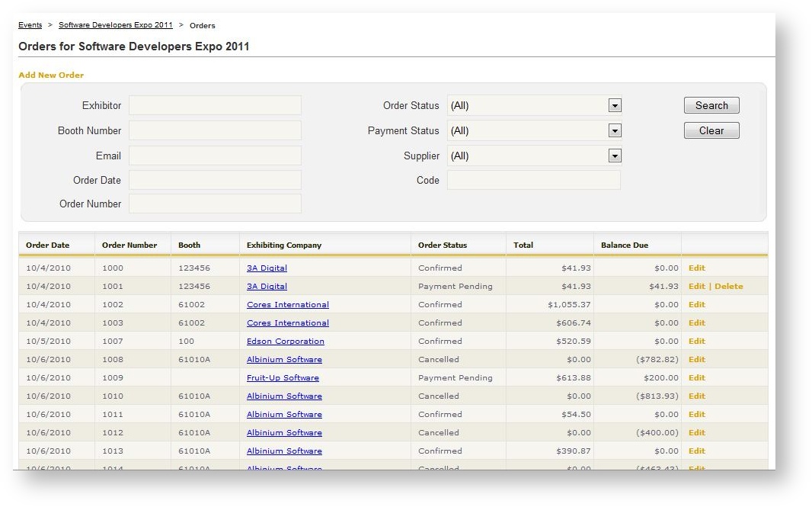Open Cores International company page
812x507 pixels.
287,304
